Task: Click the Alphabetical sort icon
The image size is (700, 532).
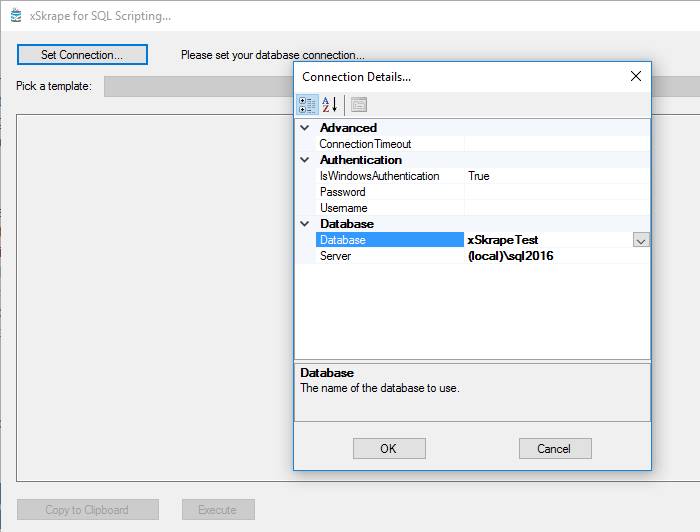Action: (329, 105)
